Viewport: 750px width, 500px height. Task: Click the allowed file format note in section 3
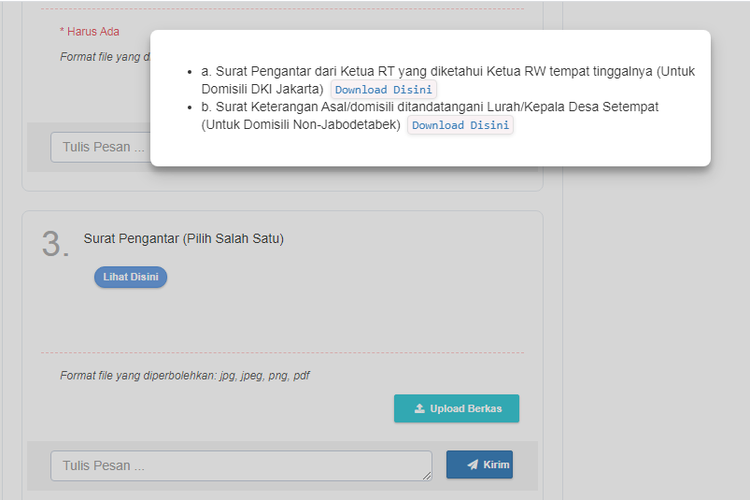point(185,376)
